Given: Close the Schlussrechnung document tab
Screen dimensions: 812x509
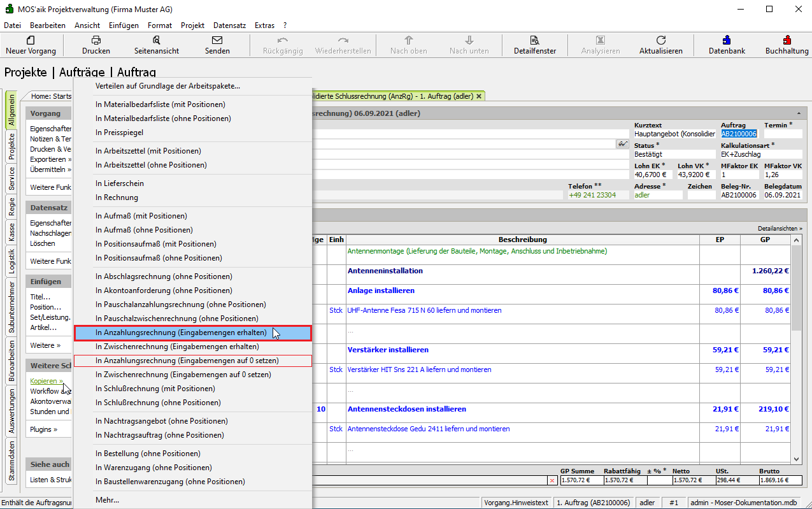Looking at the screenshot, I should [479, 96].
